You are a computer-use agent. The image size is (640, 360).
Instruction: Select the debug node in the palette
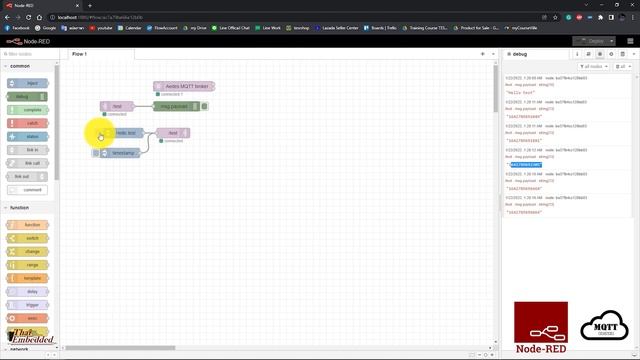(27, 97)
